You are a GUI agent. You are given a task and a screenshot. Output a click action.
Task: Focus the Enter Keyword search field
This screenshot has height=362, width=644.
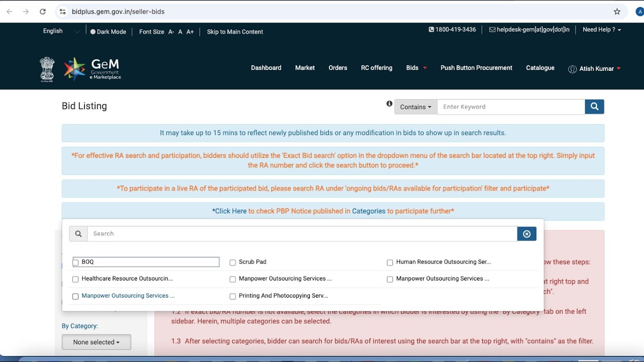tap(511, 107)
